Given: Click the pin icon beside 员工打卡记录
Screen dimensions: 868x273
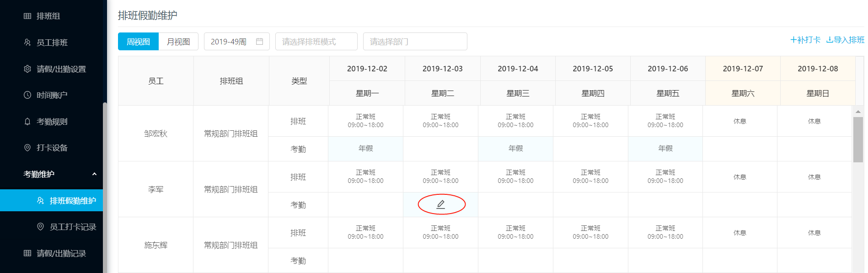Looking at the screenshot, I should 40,227.
